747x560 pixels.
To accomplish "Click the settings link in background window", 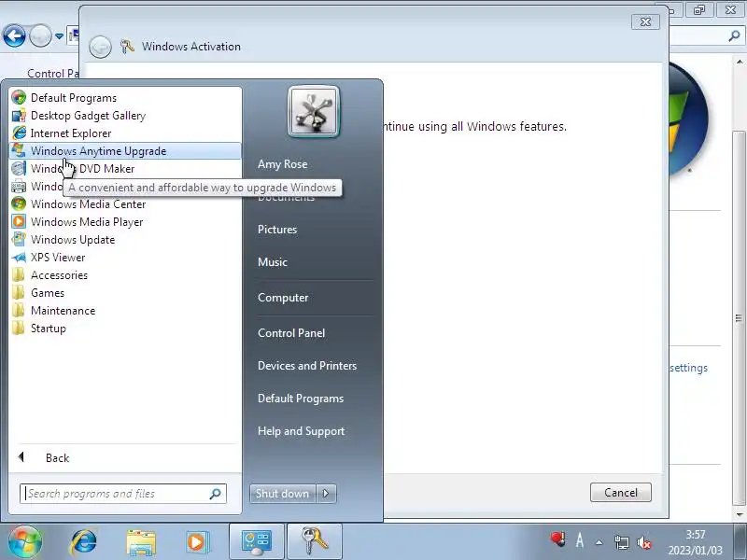I will click(688, 368).
